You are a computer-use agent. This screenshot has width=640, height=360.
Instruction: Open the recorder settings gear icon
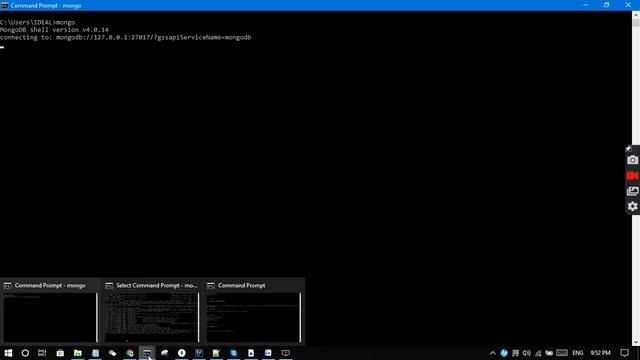(632, 207)
